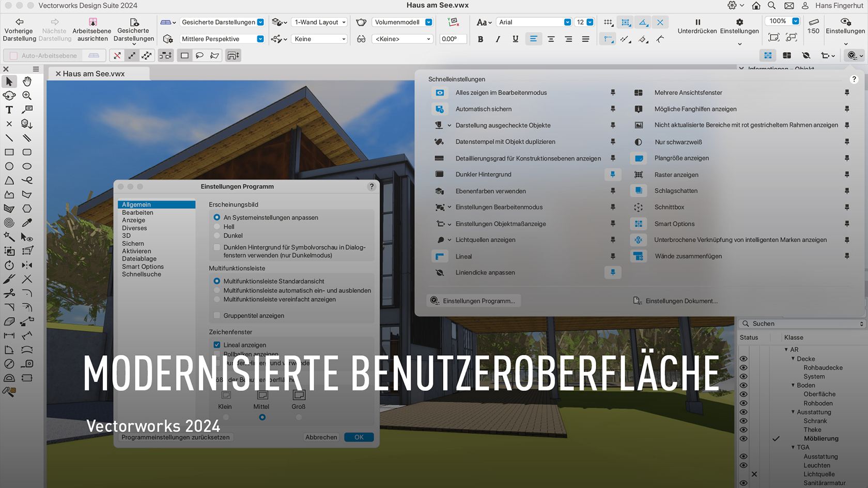
Task: Select the Zoom magnifier tool
Action: 27,96
